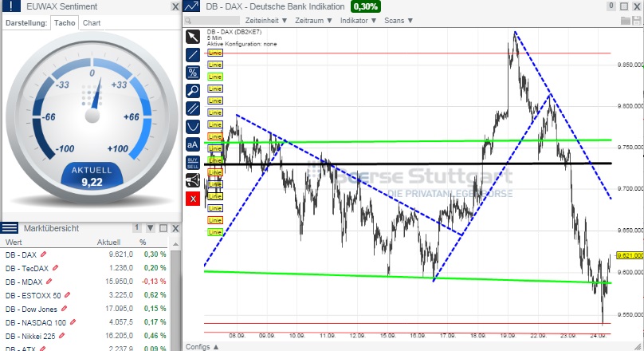
Task: Click the pencil icon next to DB - DAX
Action: (x=43, y=254)
